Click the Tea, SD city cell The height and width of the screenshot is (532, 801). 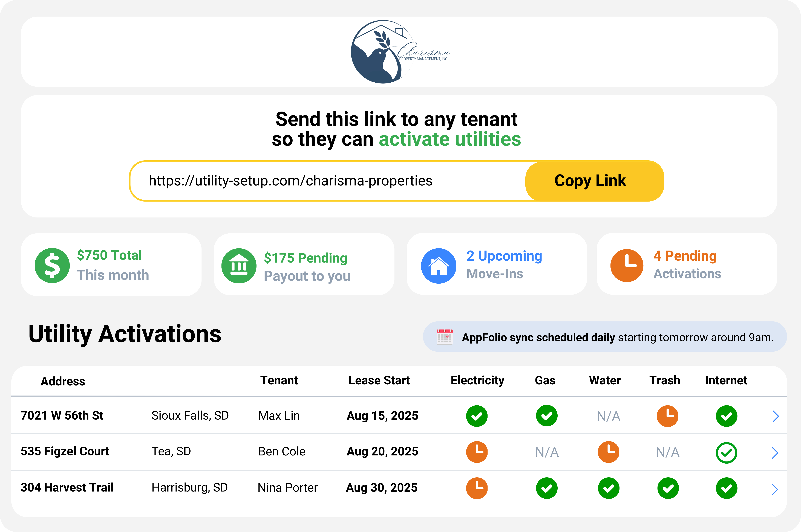171,452
